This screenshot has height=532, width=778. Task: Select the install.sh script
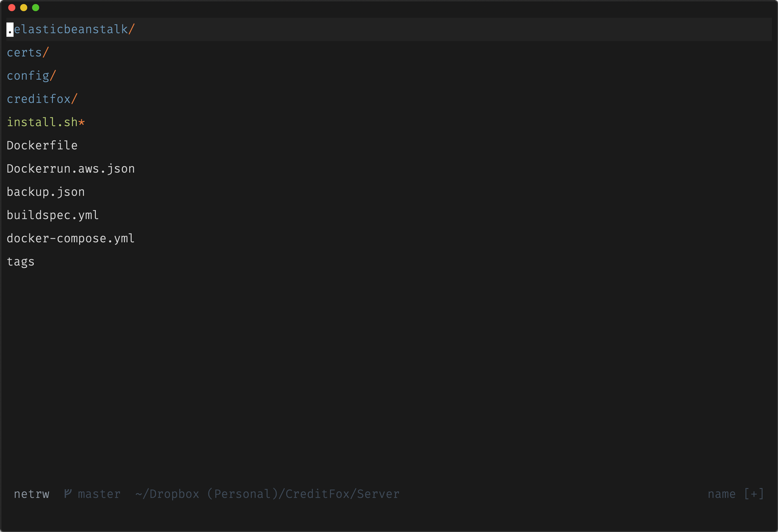46,122
